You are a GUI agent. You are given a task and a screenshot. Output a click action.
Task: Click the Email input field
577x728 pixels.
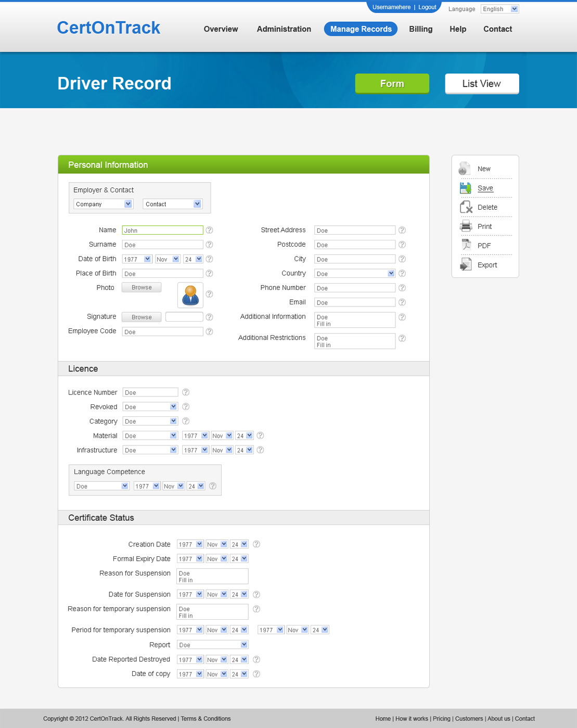[355, 302]
